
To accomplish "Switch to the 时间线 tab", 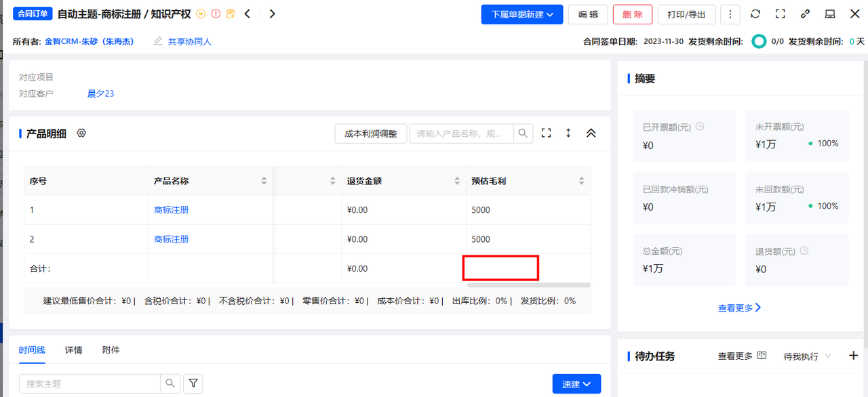I will [32, 350].
